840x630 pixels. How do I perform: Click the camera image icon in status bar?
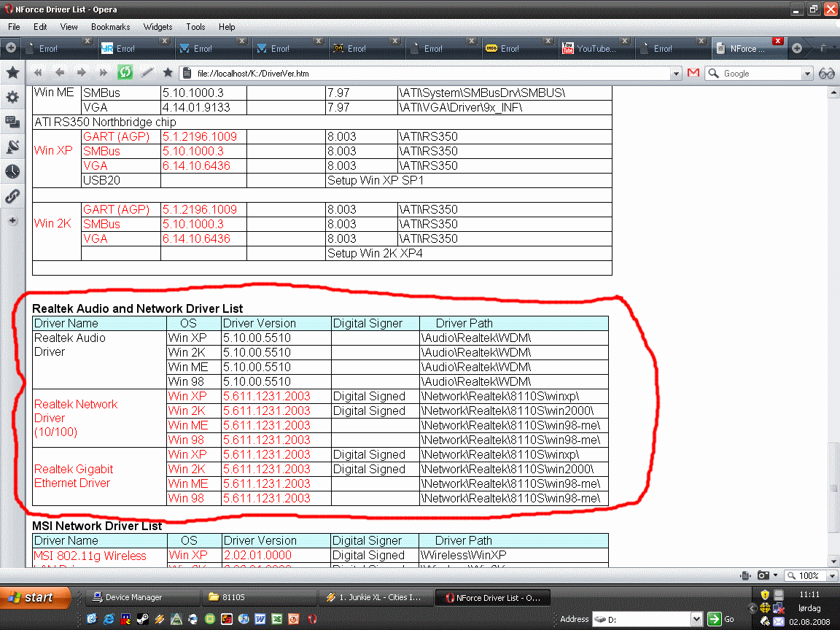click(x=763, y=575)
